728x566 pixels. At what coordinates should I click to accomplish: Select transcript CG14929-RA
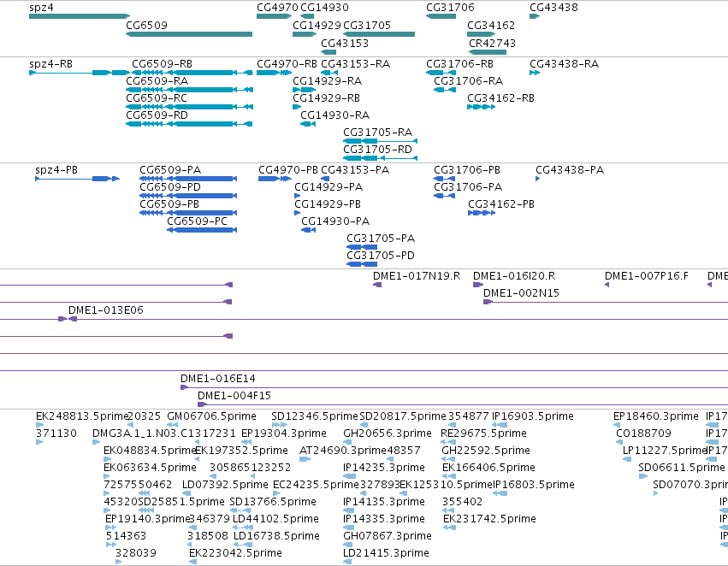click(304, 90)
